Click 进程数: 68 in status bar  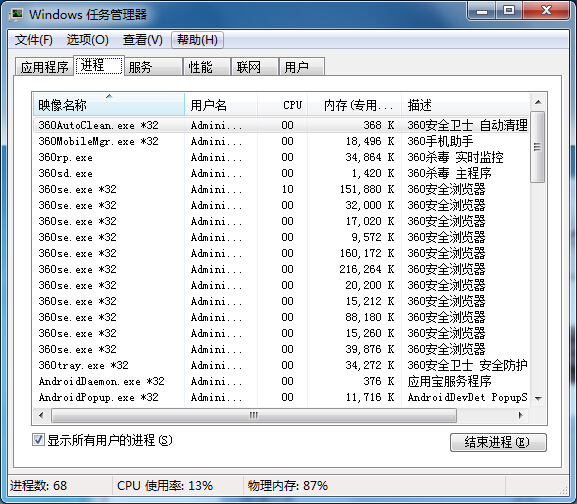point(39,486)
